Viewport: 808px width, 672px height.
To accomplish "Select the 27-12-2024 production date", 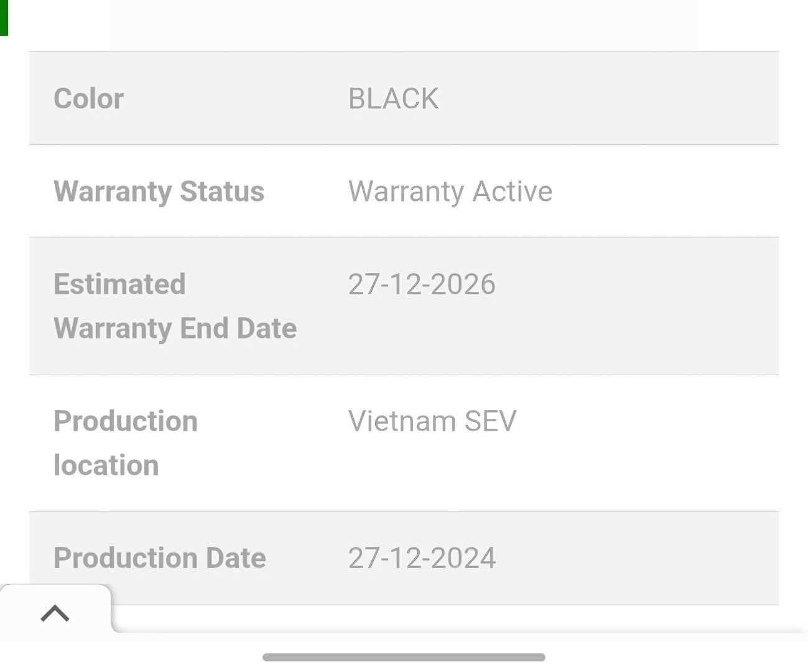I will pyautogui.click(x=422, y=558).
